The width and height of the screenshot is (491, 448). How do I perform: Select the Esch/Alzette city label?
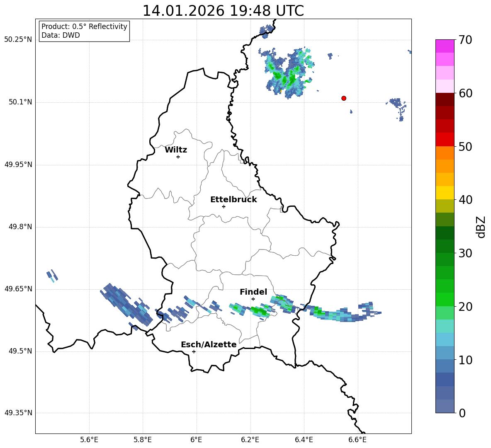click(209, 344)
